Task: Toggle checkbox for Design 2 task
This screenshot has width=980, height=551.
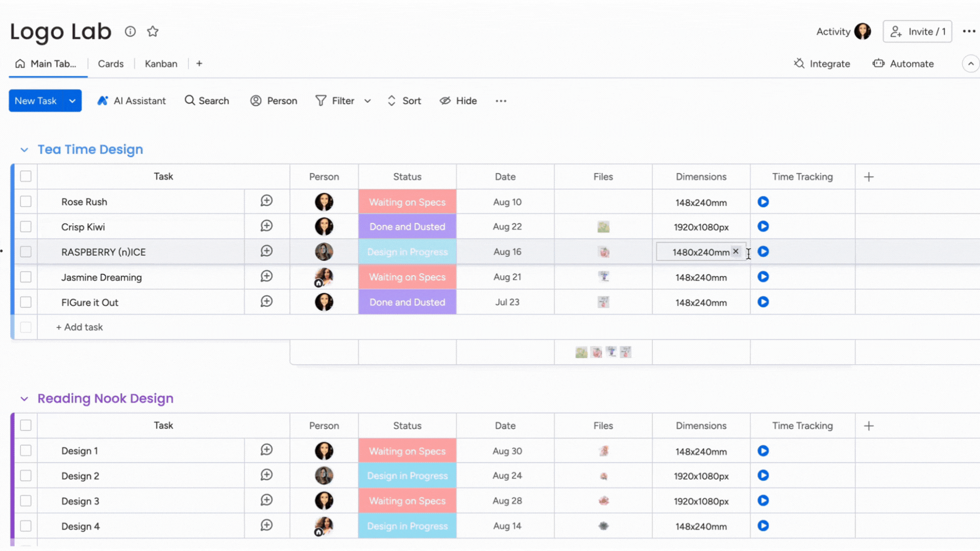Action: click(x=25, y=475)
